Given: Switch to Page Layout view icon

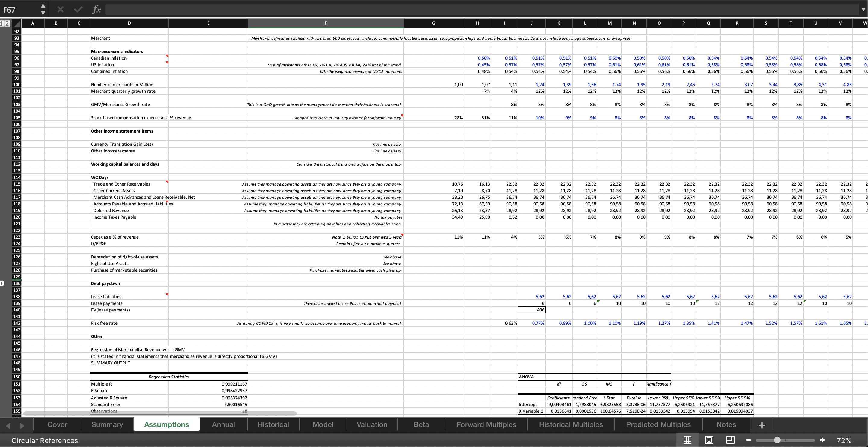Looking at the screenshot, I should (x=709, y=440).
